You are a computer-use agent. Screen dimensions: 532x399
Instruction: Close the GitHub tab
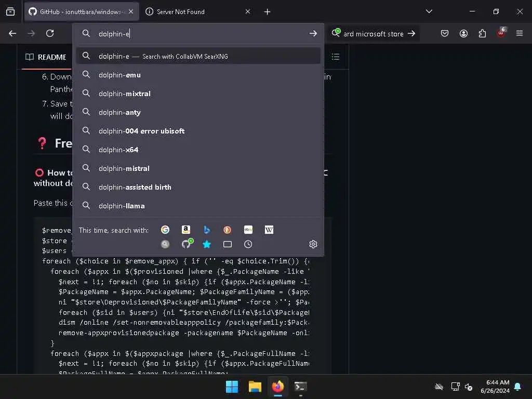131,11
